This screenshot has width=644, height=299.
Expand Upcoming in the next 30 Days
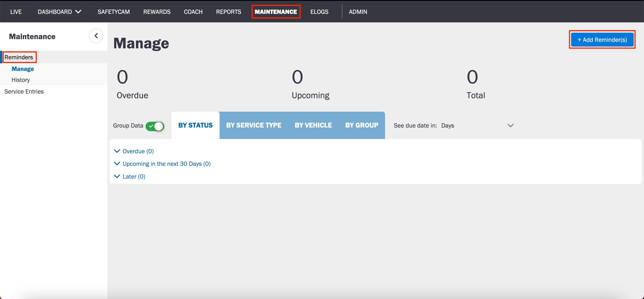[x=162, y=164]
